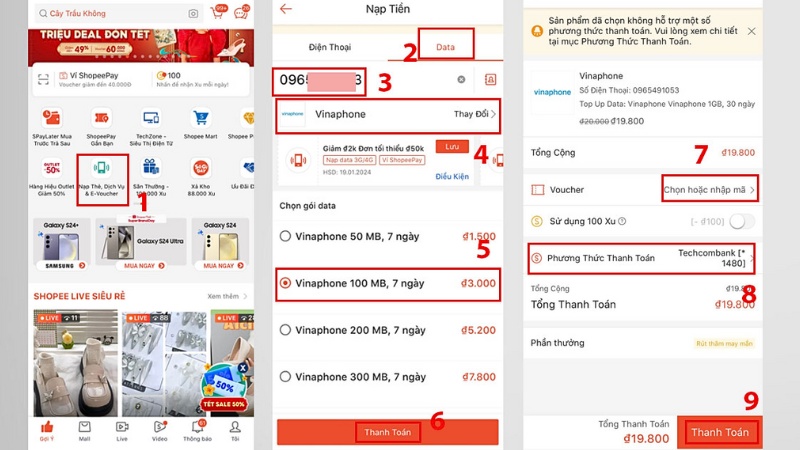Toggle the Sử dụng 100 Xu switch
Viewport: 800px width, 450px height.
pos(741,221)
